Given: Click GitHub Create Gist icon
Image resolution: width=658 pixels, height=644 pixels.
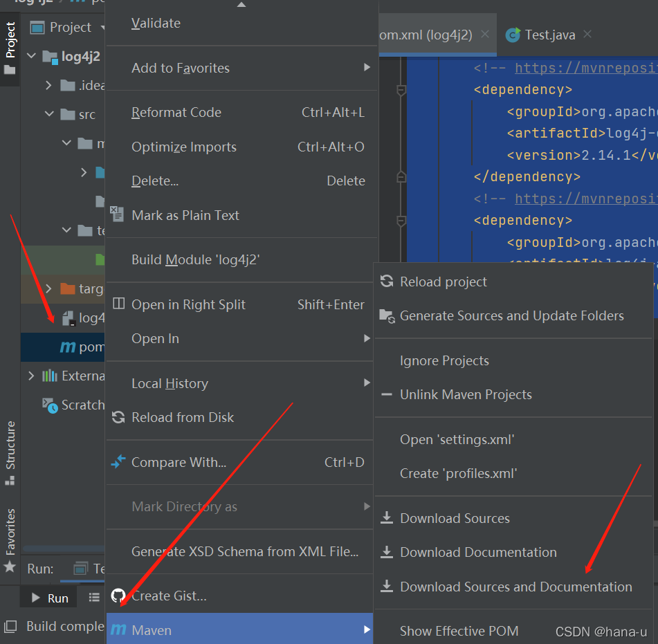Looking at the screenshot, I should point(118,596).
